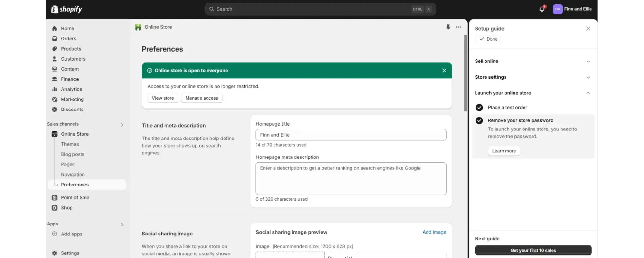The height and width of the screenshot is (258, 644).
Task: Close the Setup guide panel
Action: (588, 29)
